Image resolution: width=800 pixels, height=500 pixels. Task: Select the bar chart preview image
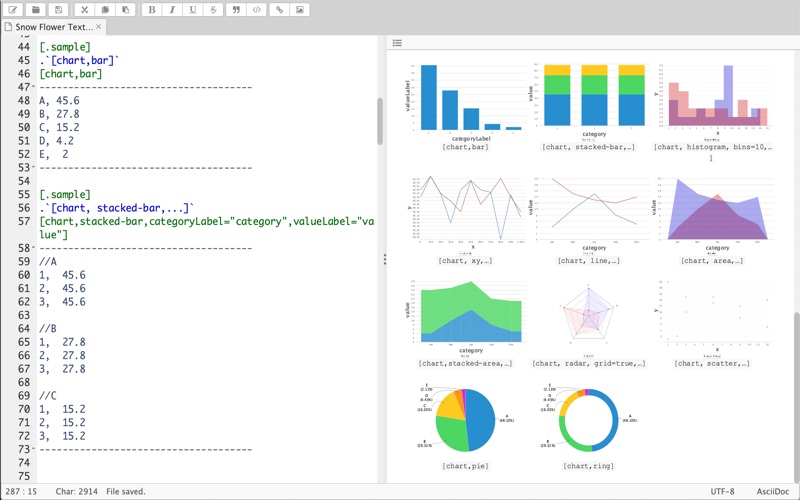coord(465,102)
